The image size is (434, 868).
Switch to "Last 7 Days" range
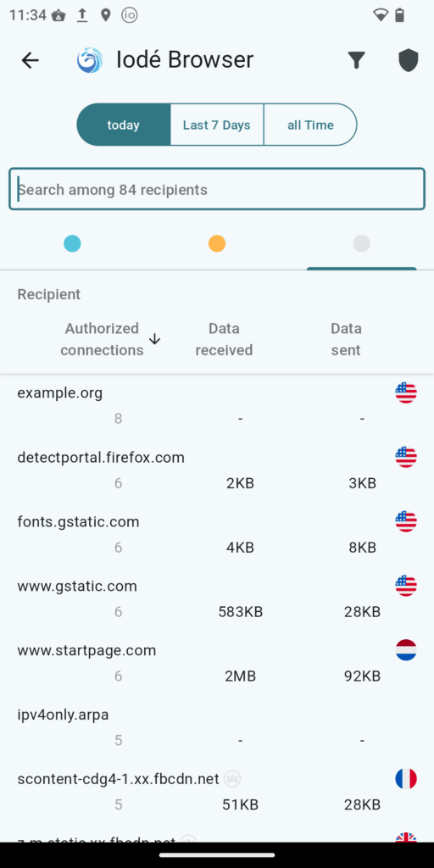[217, 125]
